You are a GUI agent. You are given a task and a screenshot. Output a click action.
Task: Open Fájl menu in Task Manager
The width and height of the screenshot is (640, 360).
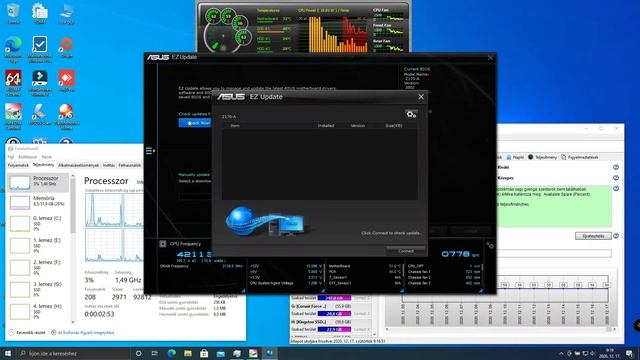[11, 157]
